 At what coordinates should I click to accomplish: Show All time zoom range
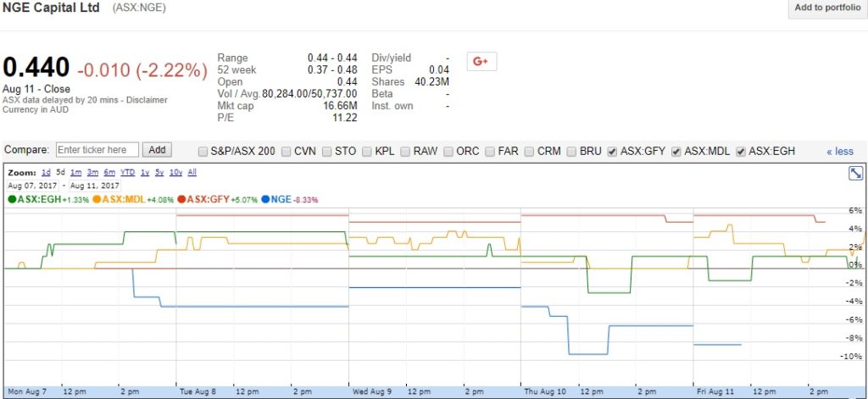192,173
